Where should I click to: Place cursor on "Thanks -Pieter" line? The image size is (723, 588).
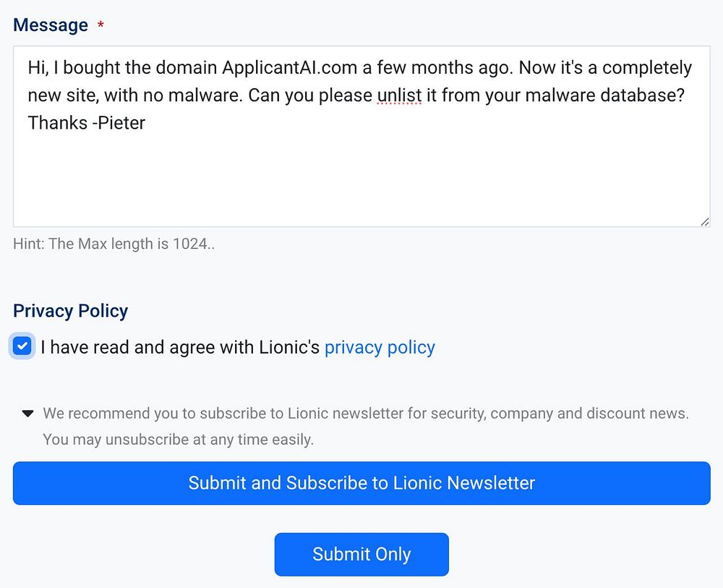pos(86,123)
